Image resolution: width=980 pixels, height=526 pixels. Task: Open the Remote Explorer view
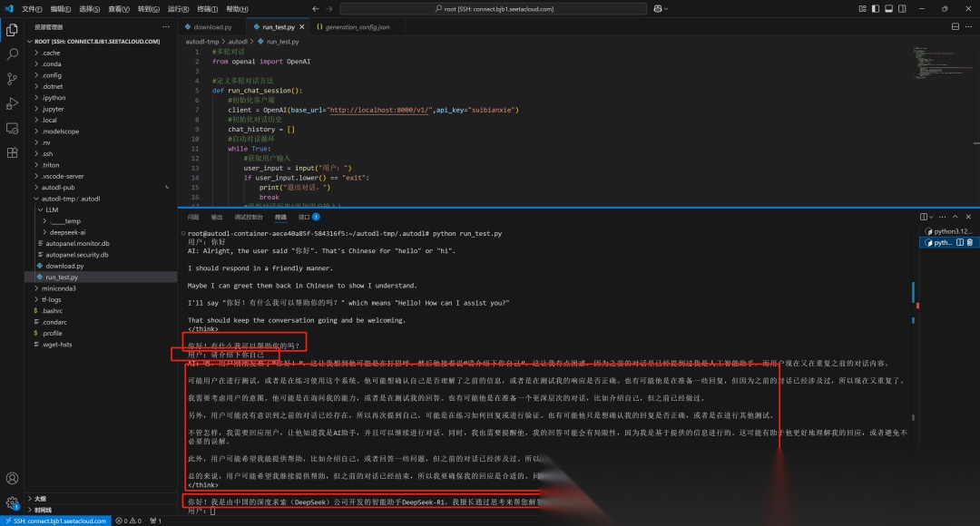(12, 128)
